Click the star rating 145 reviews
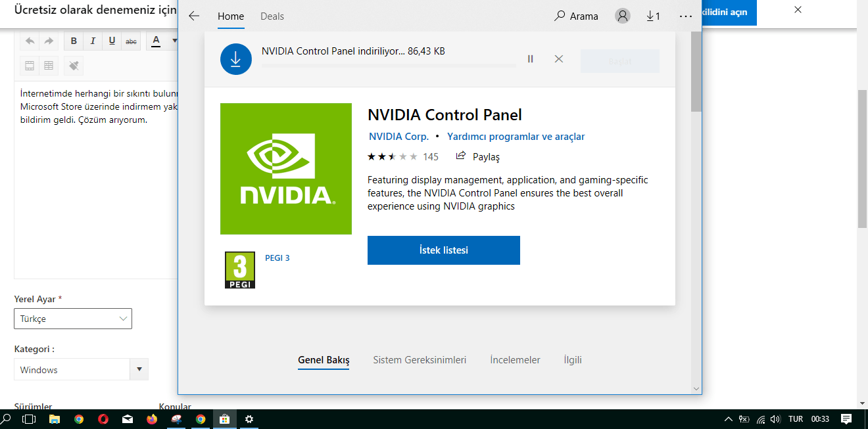 click(x=403, y=156)
